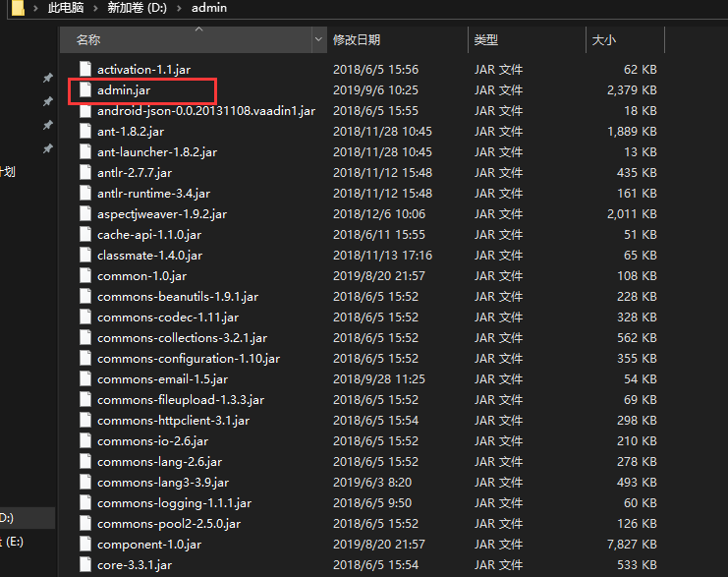Click the commons-collections-3.2.1.jar file icon
This screenshot has height=577, width=728.
coord(85,337)
